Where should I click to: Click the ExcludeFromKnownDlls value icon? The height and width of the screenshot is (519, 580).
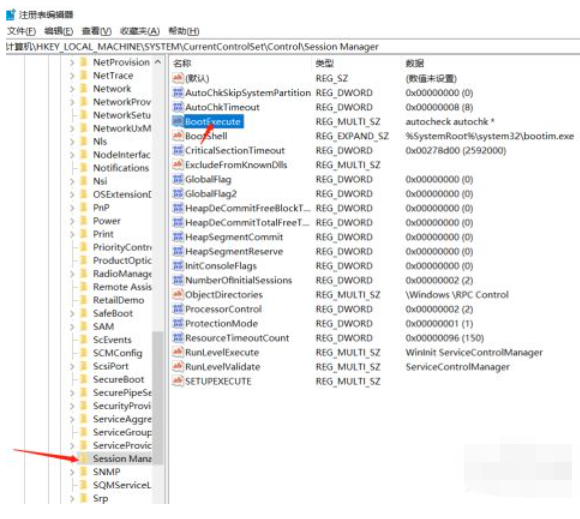178,165
